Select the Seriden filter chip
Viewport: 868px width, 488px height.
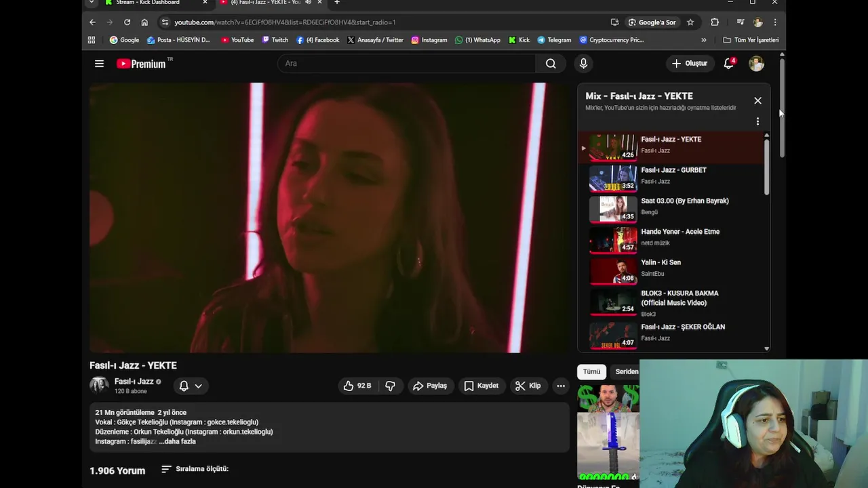pos(626,371)
